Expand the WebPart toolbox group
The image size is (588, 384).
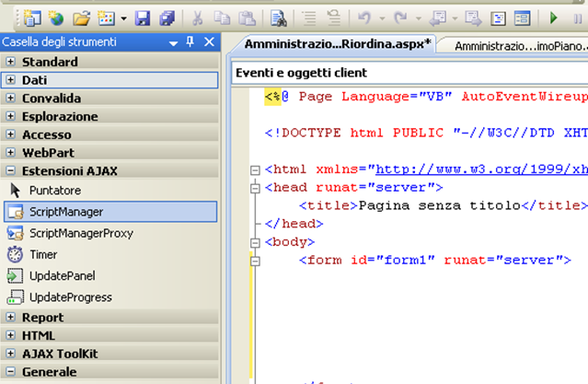10,152
